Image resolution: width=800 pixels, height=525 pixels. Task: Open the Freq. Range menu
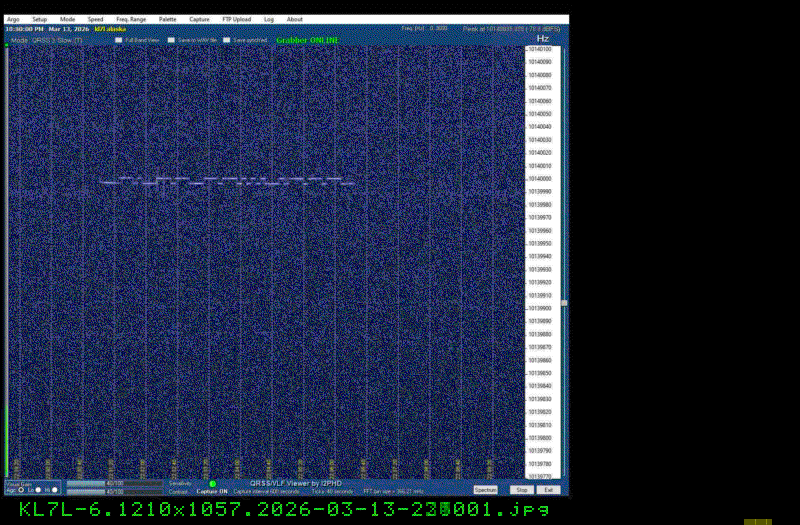tap(130, 19)
